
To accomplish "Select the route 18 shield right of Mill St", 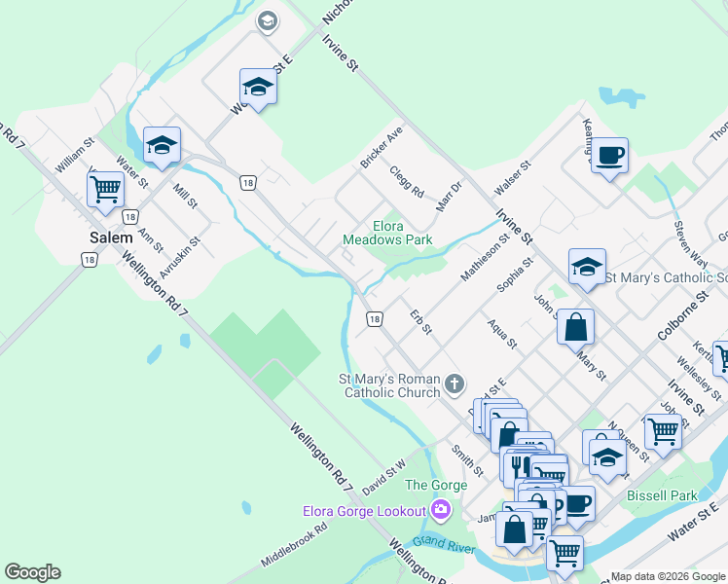I will tap(248, 182).
